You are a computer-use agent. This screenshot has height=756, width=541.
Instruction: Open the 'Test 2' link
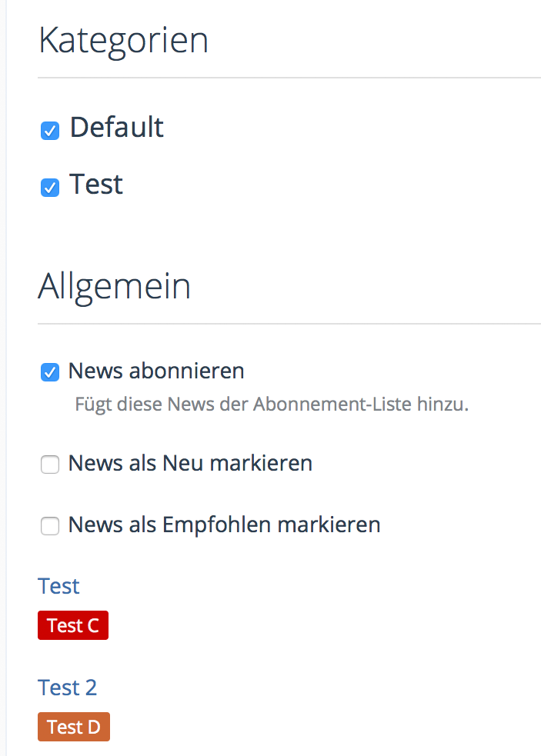(x=68, y=687)
